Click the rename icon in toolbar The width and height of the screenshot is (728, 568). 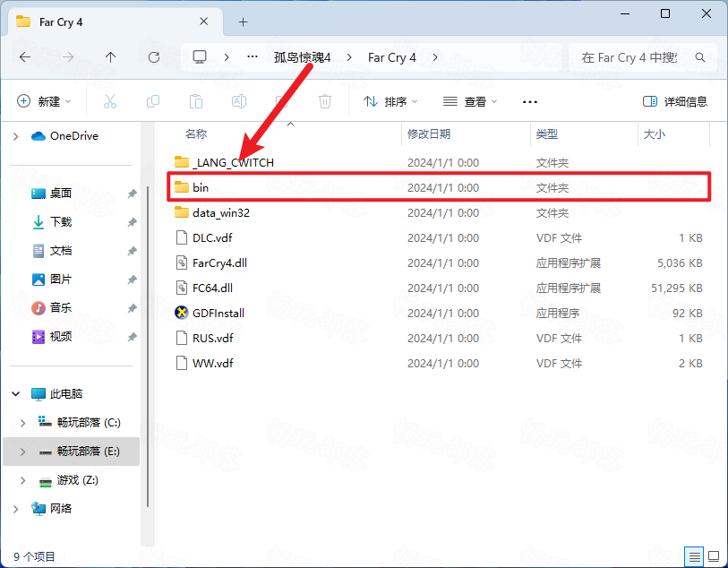tap(239, 101)
